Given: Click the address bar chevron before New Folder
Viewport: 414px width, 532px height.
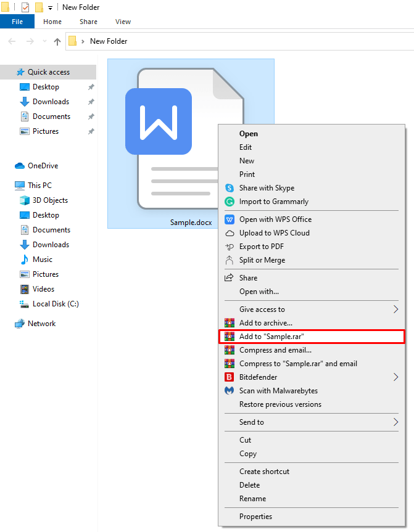Looking at the screenshot, I should pos(83,41).
